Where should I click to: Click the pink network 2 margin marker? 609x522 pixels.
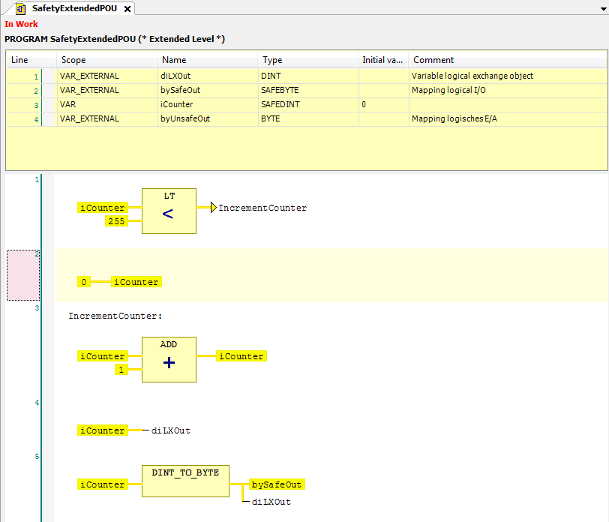point(23,275)
